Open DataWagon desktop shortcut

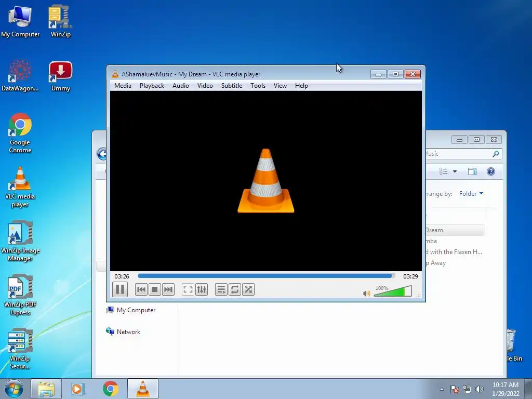pos(20,76)
